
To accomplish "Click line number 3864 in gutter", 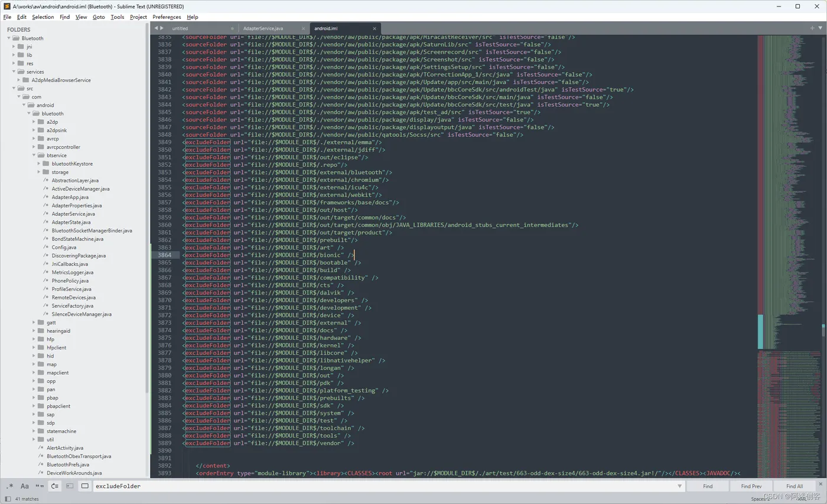I will [x=164, y=255].
